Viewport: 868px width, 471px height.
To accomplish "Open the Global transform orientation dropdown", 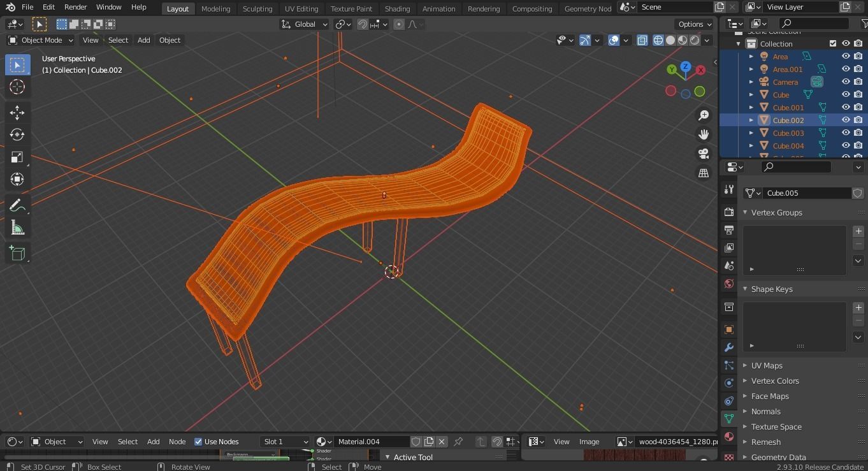I will pyautogui.click(x=305, y=24).
